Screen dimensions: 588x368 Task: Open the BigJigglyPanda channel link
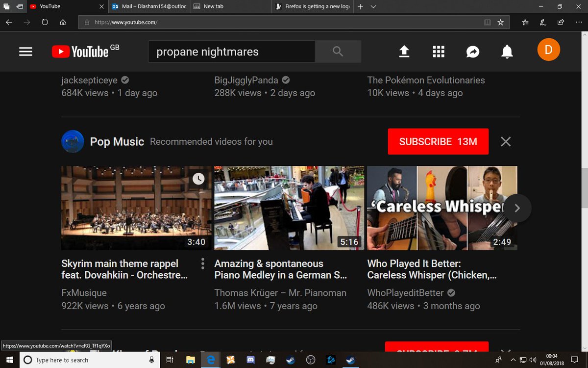[246, 80]
